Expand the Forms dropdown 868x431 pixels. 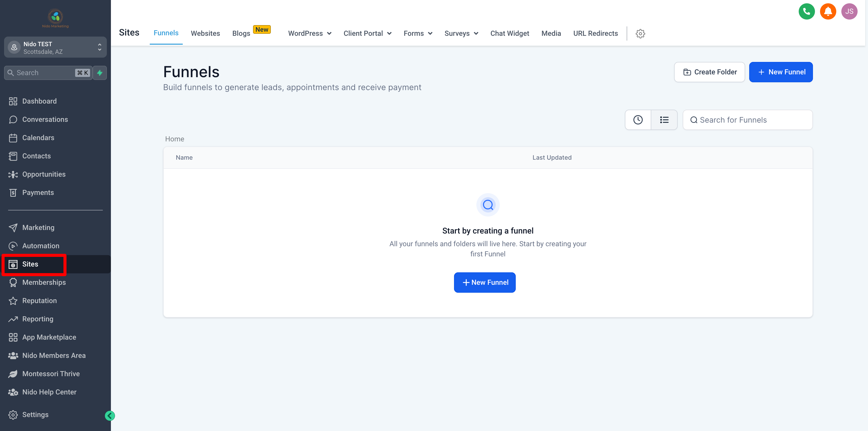tap(418, 33)
